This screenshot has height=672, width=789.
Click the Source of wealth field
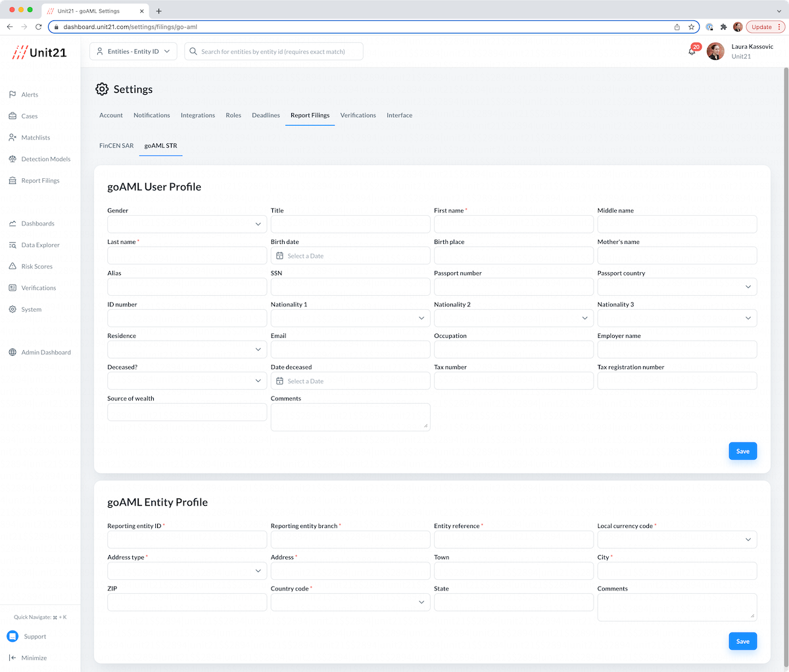pos(187,412)
